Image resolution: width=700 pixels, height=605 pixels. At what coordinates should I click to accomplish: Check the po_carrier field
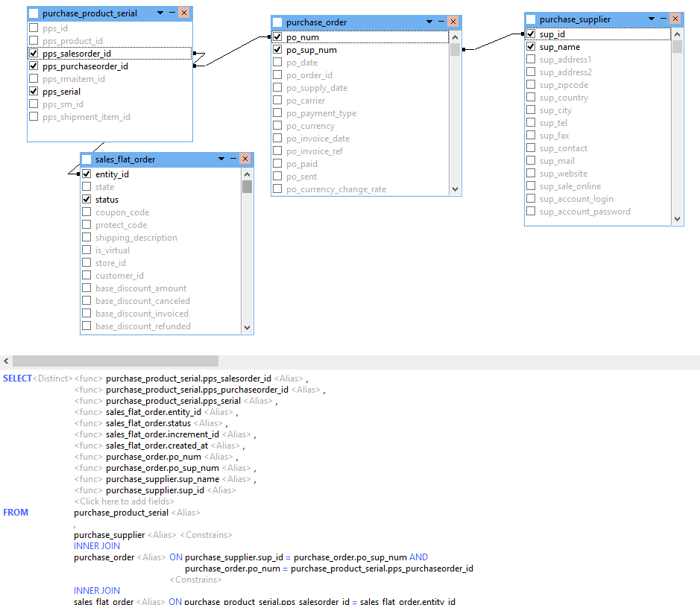277,100
